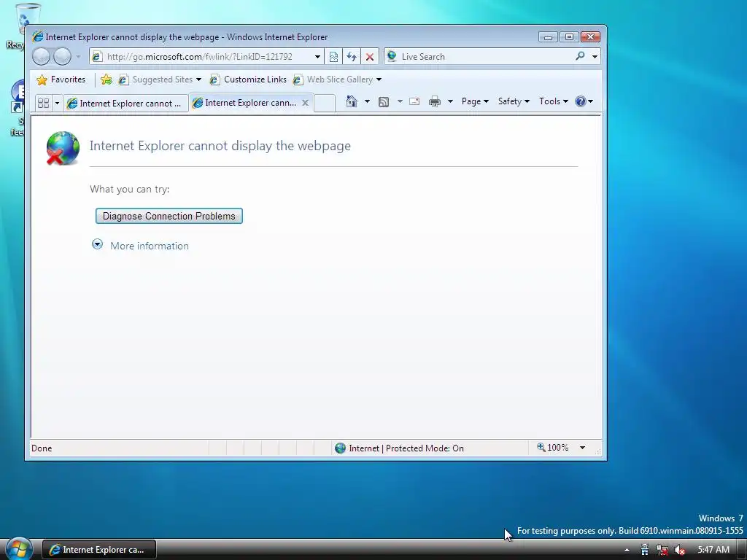Screen dimensions: 747x560
Task: Expand the address bar history dropdown
Action: tap(317, 57)
